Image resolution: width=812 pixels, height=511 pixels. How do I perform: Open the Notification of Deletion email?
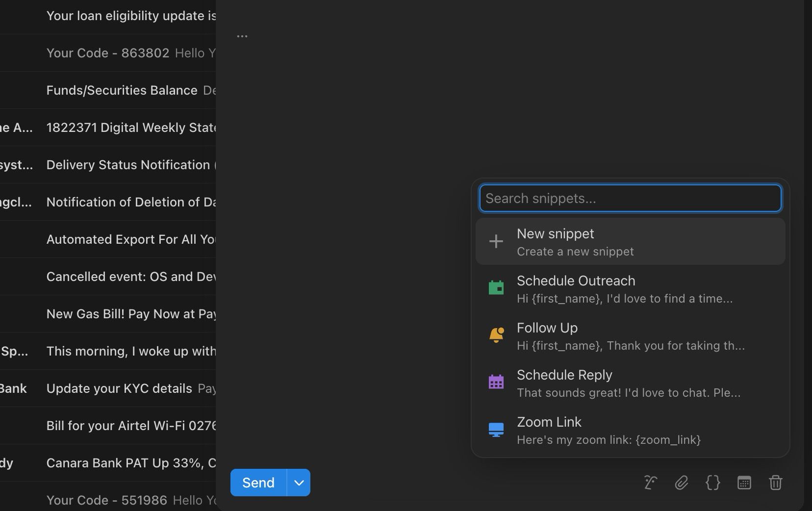click(108, 202)
